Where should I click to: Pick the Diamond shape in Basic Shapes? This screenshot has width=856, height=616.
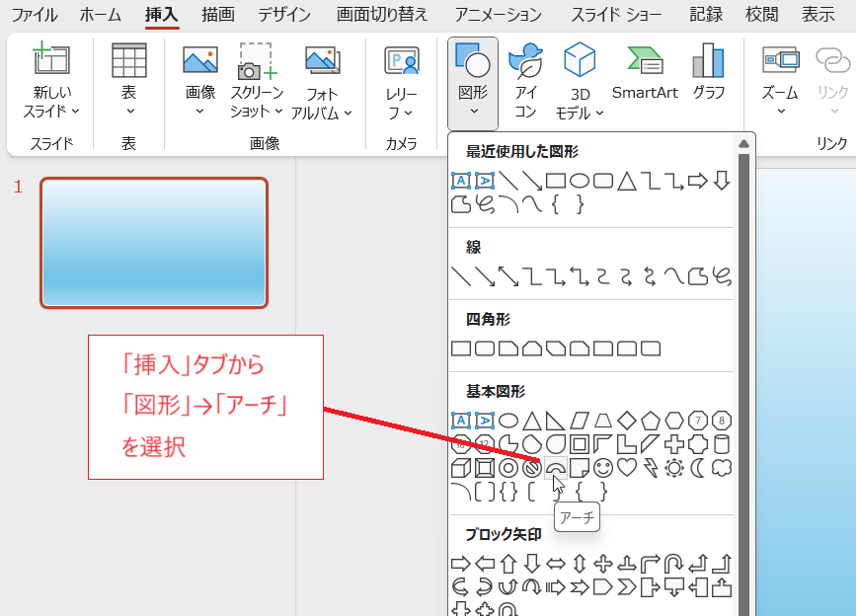627,421
